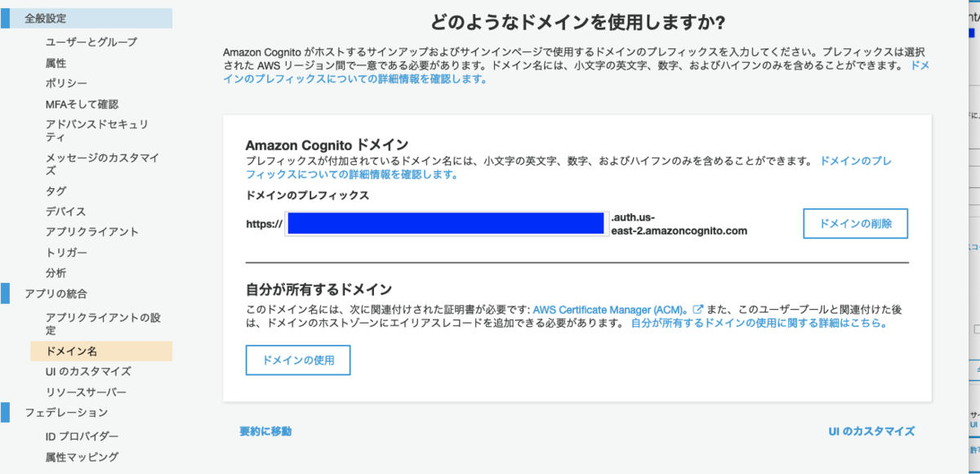The height and width of the screenshot is (474, 980).
Task: Open 属性 settings page
Action: tap(56, 63)
